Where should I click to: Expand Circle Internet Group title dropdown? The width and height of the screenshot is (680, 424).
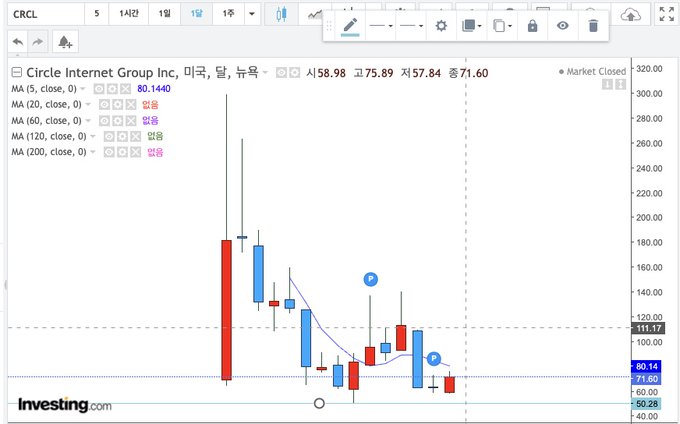pos(265,72)
